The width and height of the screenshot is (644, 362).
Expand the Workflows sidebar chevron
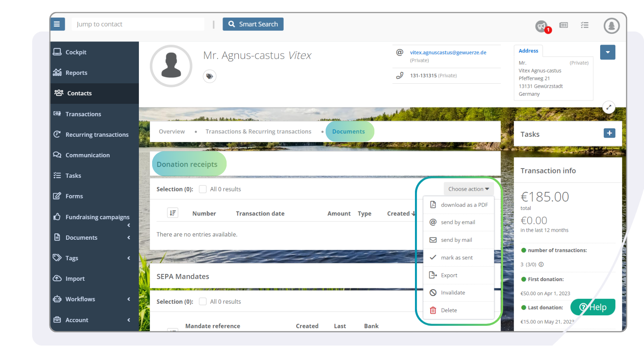click(x=128, y=299)
